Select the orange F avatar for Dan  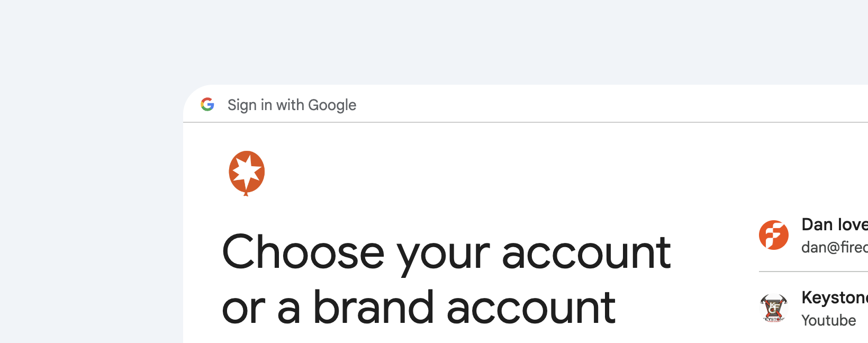(774, 235)
